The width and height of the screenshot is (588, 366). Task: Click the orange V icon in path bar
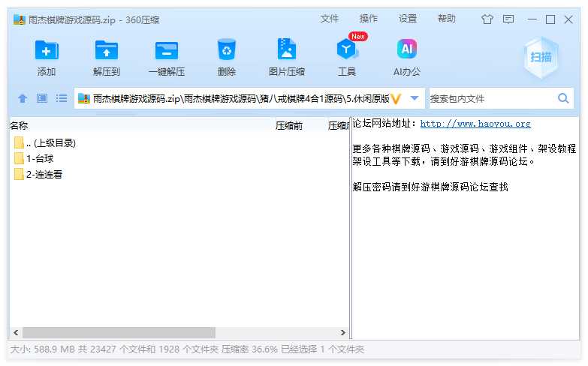[396, 99]
